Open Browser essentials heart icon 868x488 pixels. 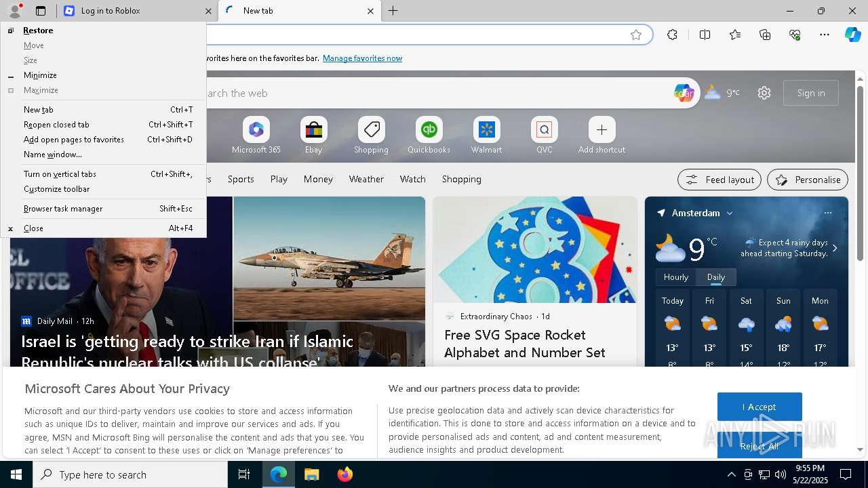795,35
